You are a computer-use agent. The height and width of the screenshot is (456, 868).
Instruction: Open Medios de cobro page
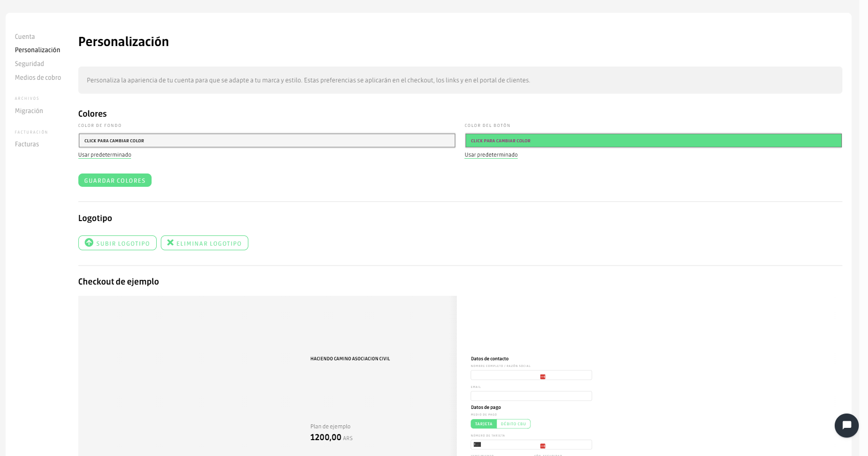click(38, 78)
